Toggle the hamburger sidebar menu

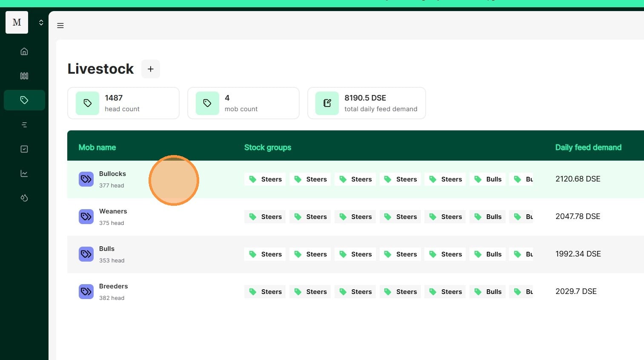pos(60,26)
